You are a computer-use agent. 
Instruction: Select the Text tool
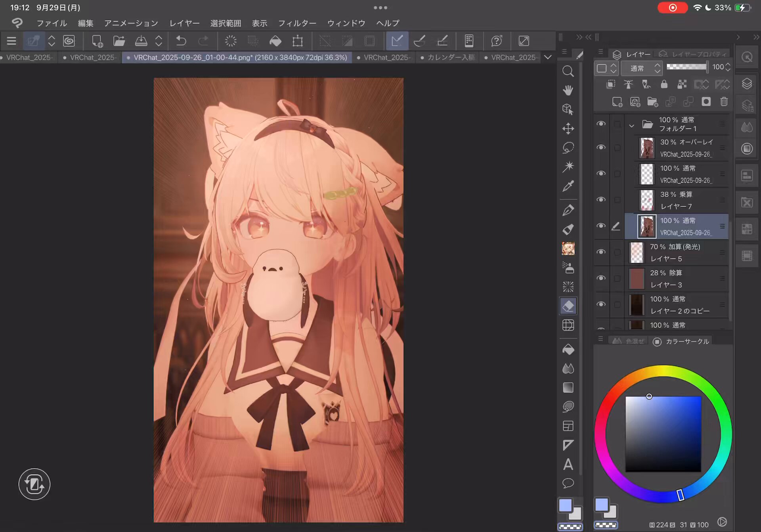(x=568, y=464)
